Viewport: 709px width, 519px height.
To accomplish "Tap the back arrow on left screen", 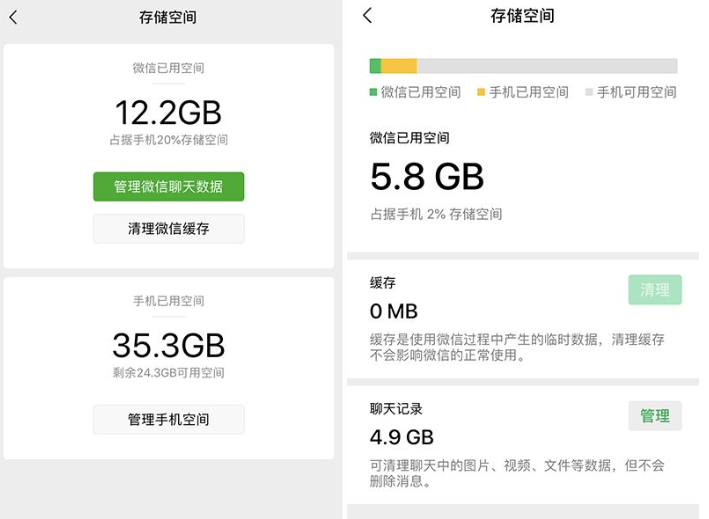I will point(13,17).
